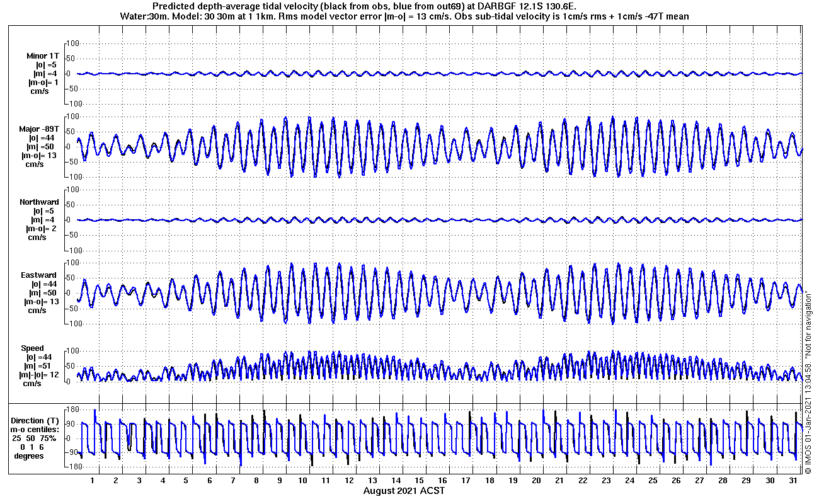Screen dimensions: 819x504
Task: Click day "27" on the date axis
Action: 699,481
